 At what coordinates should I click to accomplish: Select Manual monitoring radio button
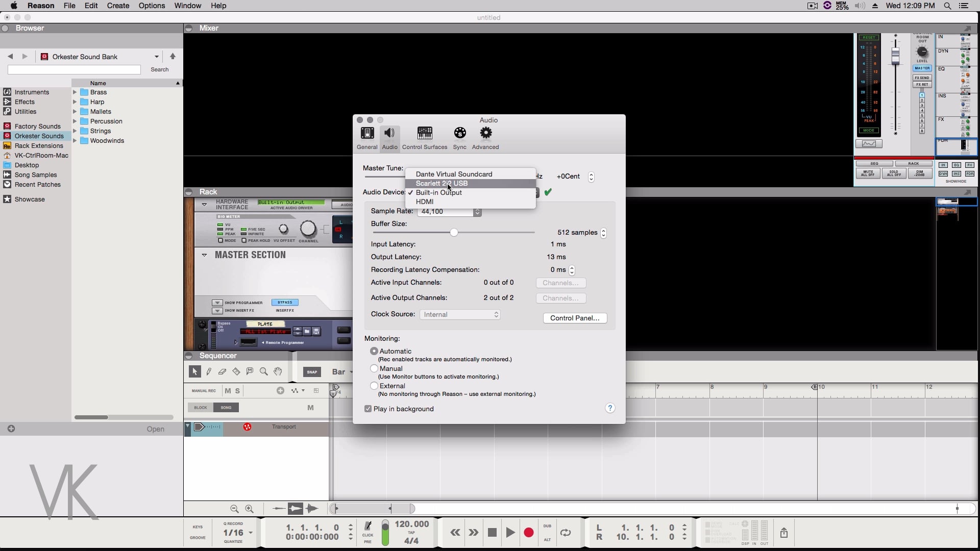[374, 368]
